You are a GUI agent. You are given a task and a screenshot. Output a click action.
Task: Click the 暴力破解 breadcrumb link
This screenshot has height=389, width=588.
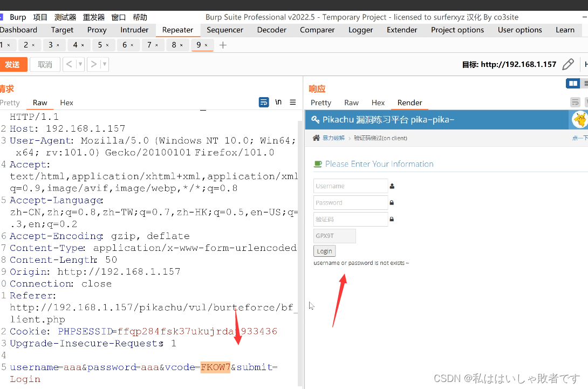tap(333, 138)
